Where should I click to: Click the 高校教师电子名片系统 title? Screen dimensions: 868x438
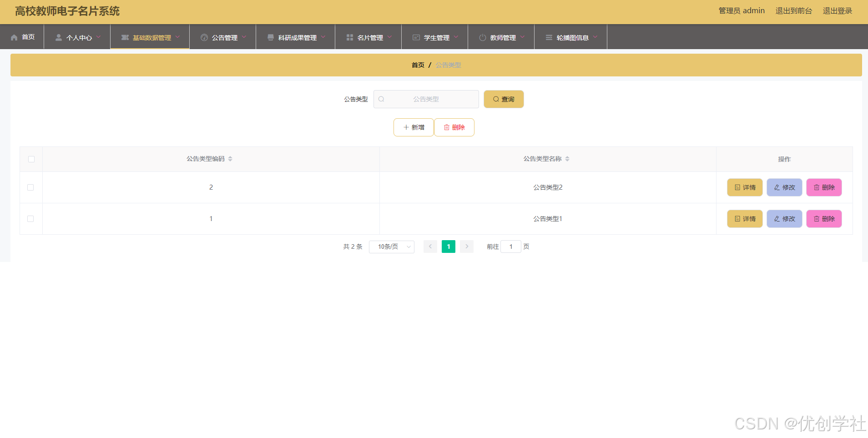[67, 11]
